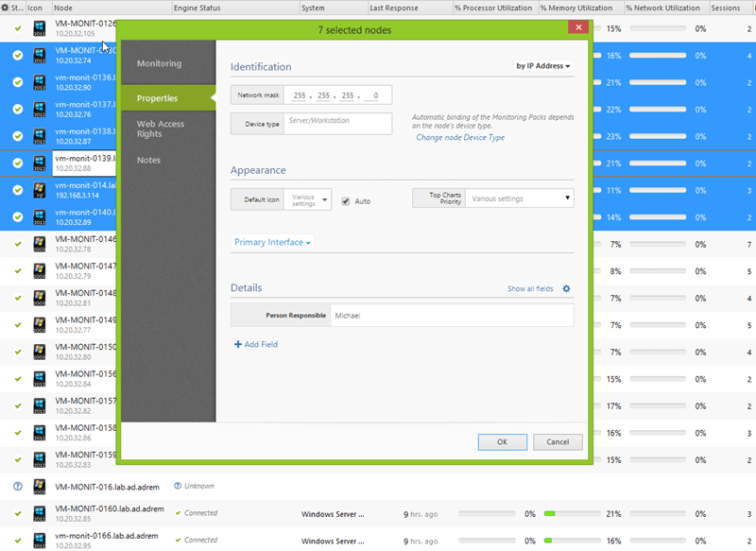The image size is (756, 551).
Task: Switch to the Monitoring tab
Action: [159, 63]
